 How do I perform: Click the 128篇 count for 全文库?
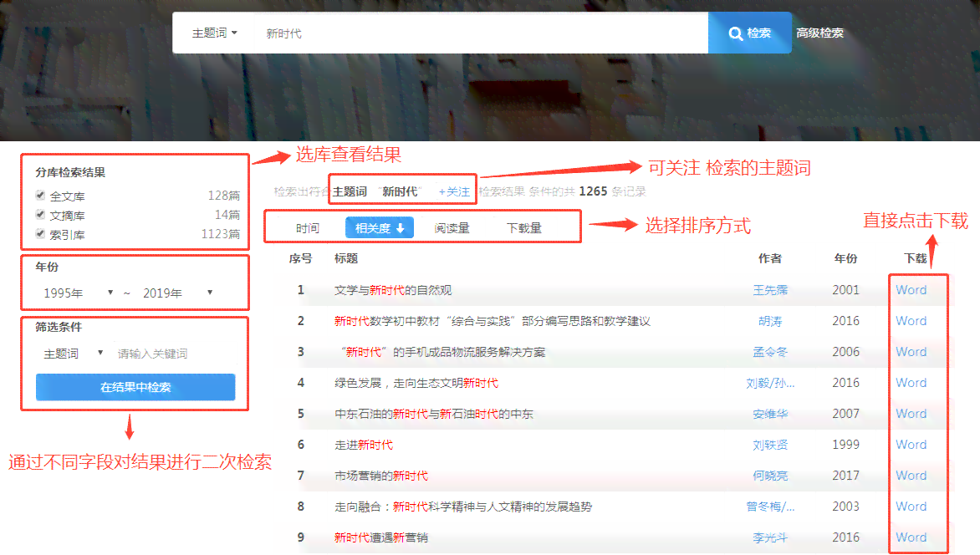point(224,196)
